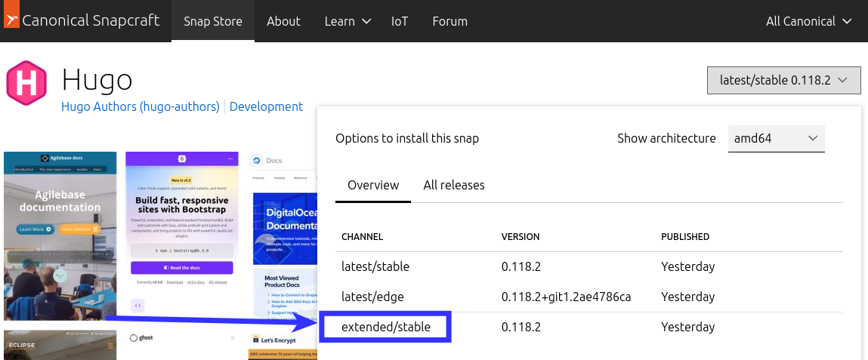Open the amd64 architecture selector

point(776,138)
